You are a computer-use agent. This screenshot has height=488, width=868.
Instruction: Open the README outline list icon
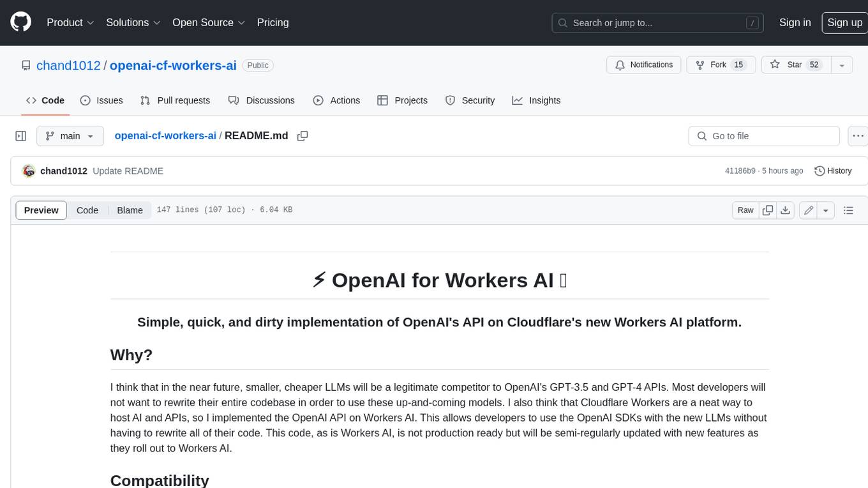(848, 210)
